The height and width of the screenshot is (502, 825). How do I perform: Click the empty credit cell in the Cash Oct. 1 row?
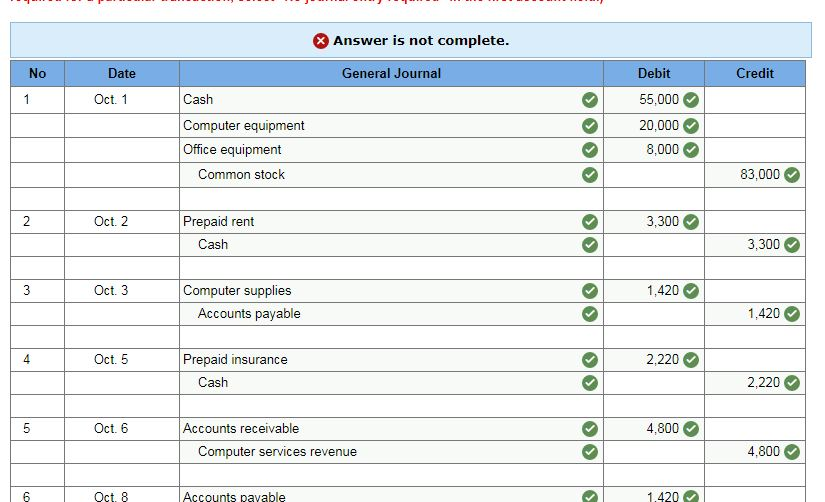[x=754, y=99]
